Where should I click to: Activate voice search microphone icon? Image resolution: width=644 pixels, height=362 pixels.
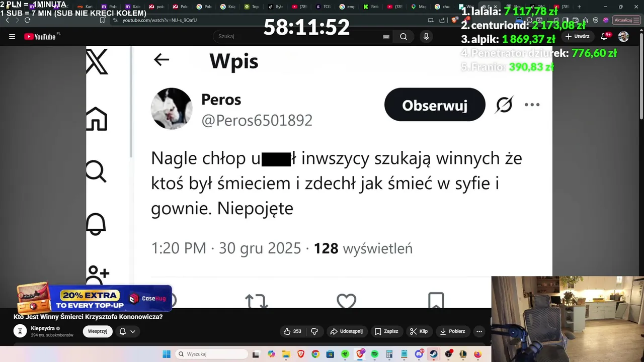[426, 36]
